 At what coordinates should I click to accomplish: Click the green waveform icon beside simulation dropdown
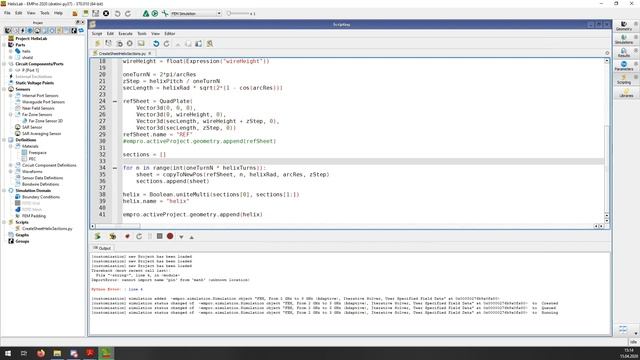coord(165,13)
